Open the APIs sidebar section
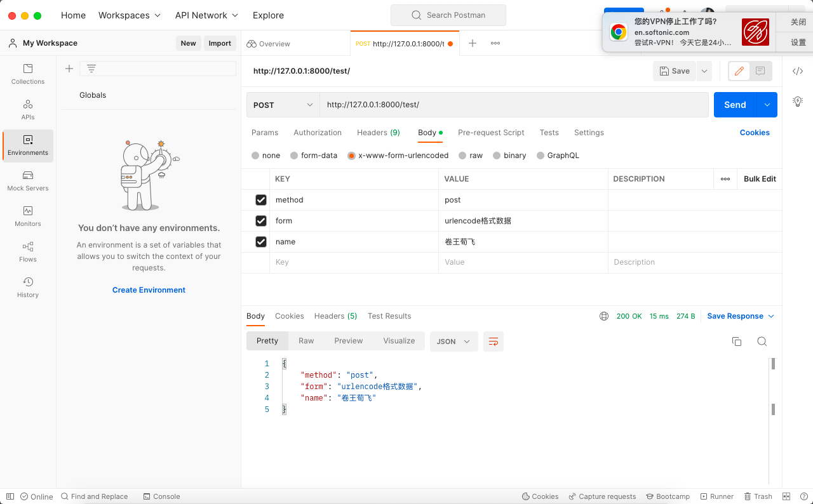The height and width of the screenshot is (504, 813). click(28, 109)
